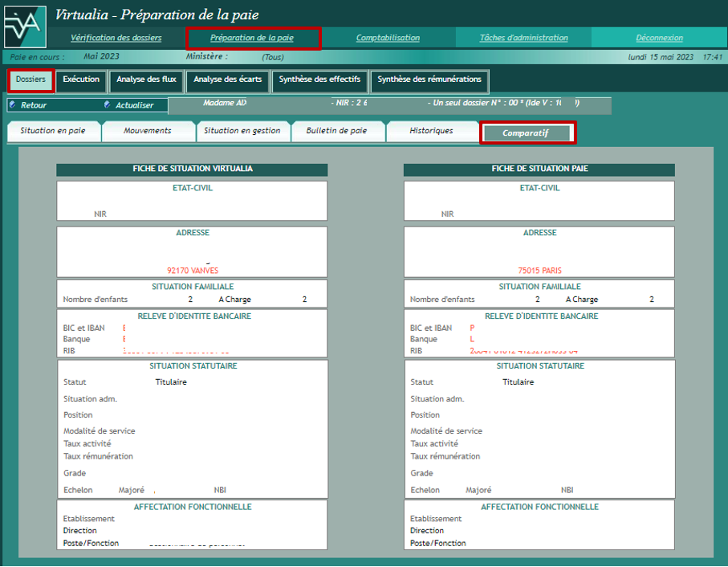The width and height of the screenshot is (728, 567).
Task: Select the Comparatif tab
Action: pos(526,133)
